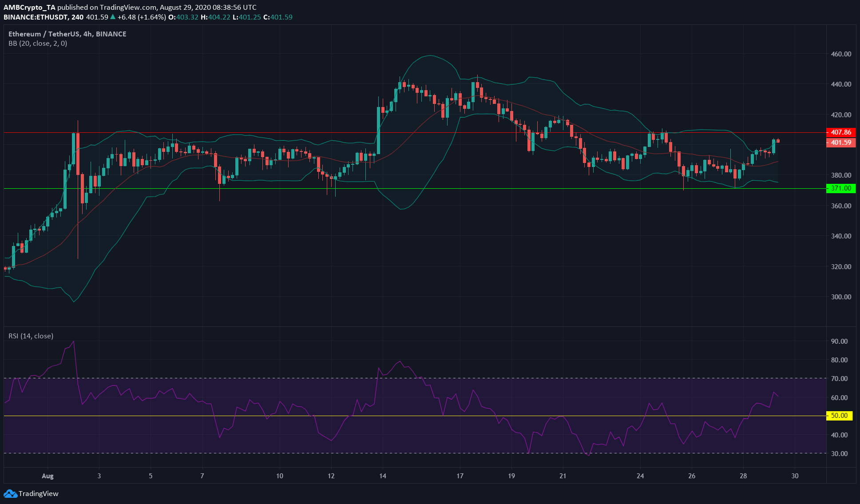Click the L:401.25 low value
The width and height of the screenshot is (860, 504).
coord(246,17)
